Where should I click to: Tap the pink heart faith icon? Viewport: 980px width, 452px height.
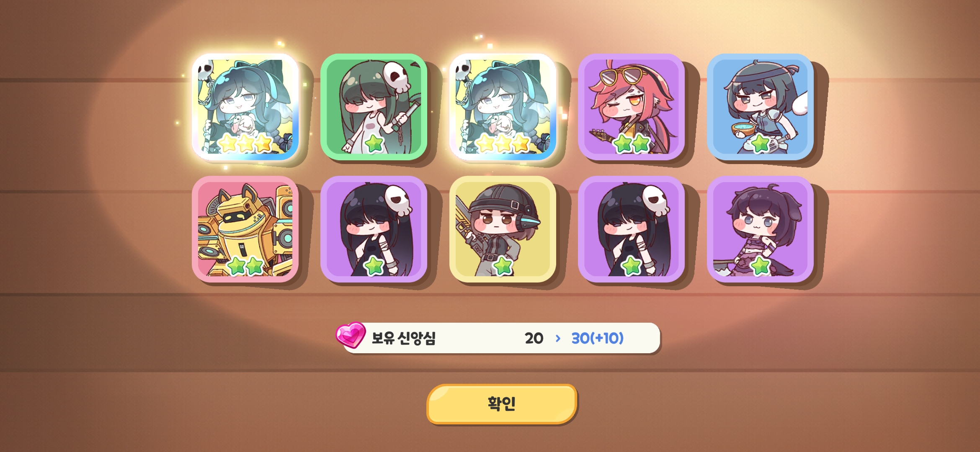click(351, 335)
